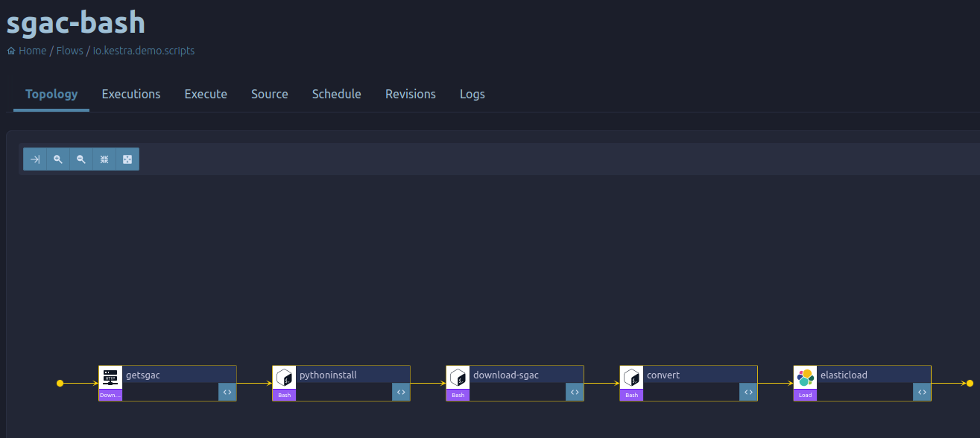Image resolution: width=980 pixels, height=438 pixels.
Task: Go to Home via breadcrumb
Action: tap(33, 51)
